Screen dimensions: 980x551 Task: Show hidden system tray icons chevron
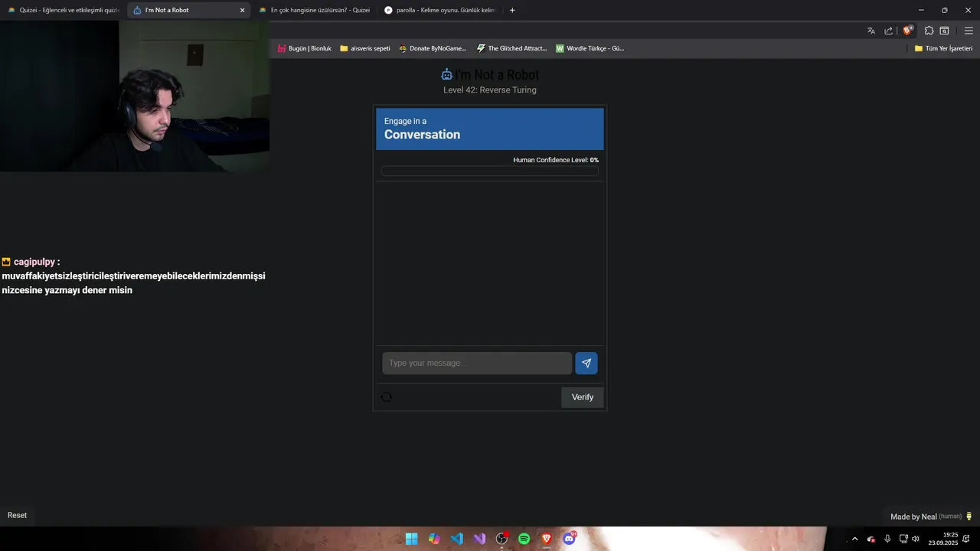855,539
